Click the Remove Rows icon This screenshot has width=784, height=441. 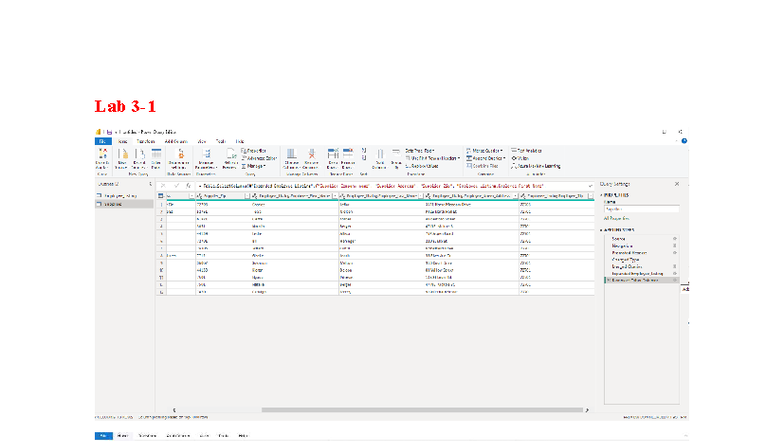click(348, 154)
